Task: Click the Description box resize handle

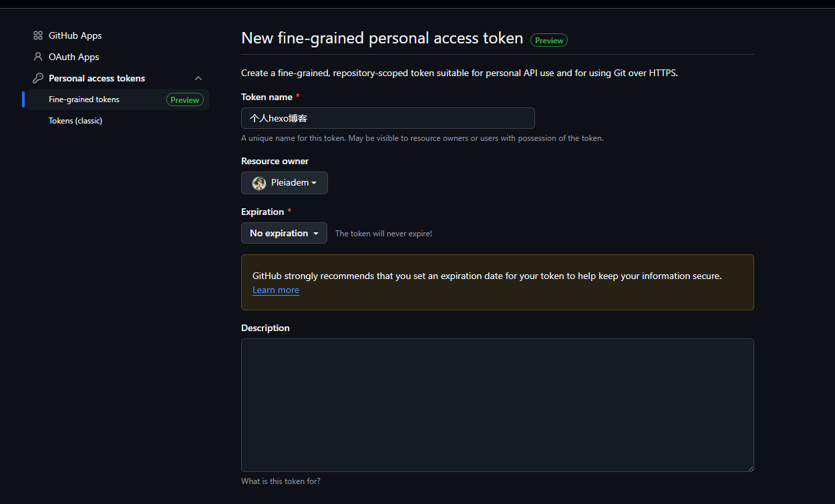Action: click(x=750, y=468)
